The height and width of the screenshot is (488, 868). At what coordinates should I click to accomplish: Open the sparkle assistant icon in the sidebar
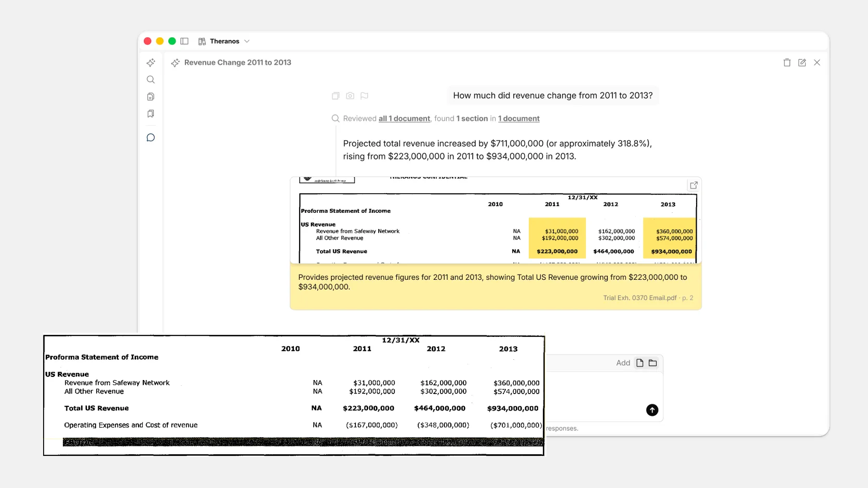tap(151, 63)
